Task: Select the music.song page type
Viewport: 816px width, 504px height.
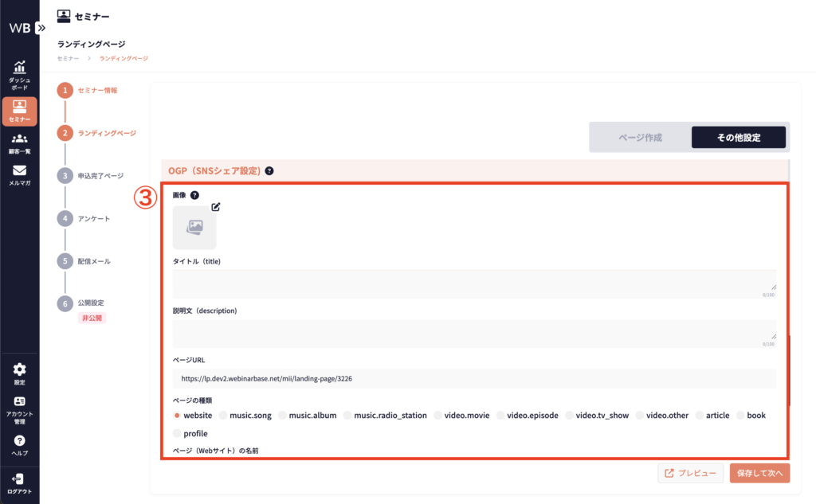Action: tap(224, 416)
